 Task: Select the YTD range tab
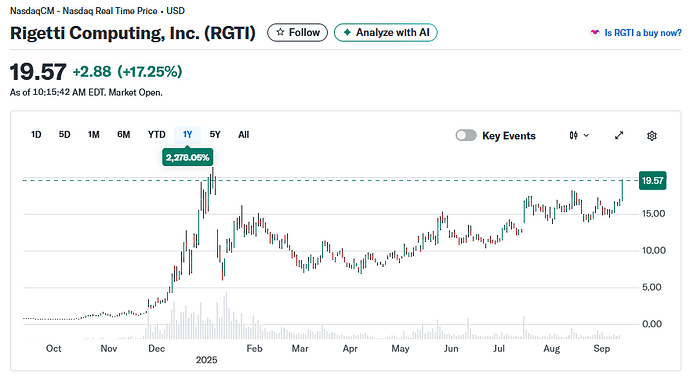coord(157,135)
